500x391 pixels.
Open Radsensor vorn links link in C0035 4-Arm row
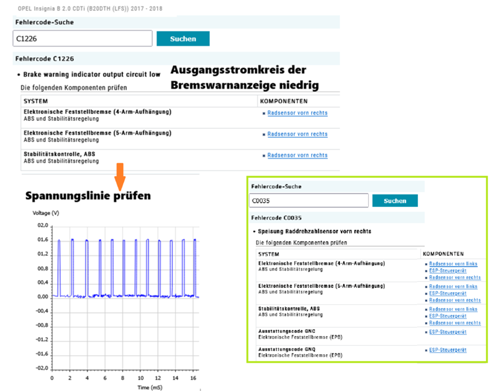453,264
